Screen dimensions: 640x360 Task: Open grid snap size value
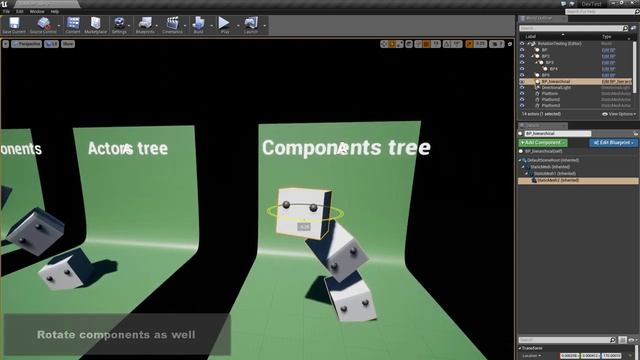click(x=436, y=44)
